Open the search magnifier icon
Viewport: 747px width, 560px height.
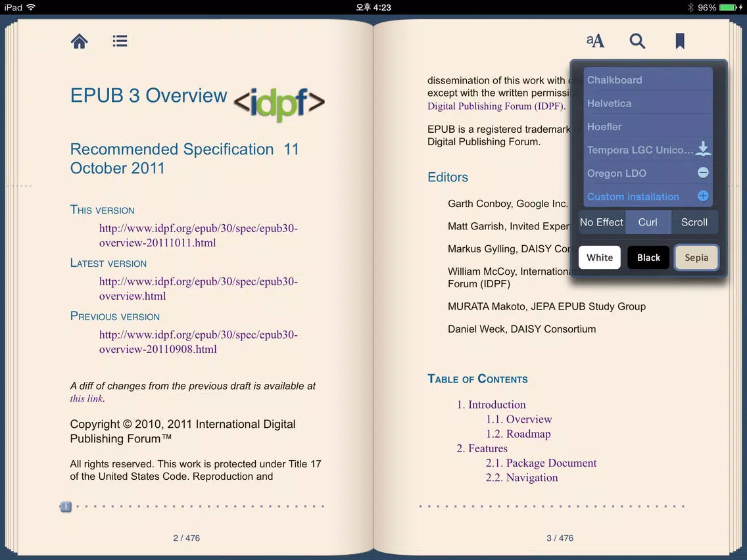[x=637, y=41]
